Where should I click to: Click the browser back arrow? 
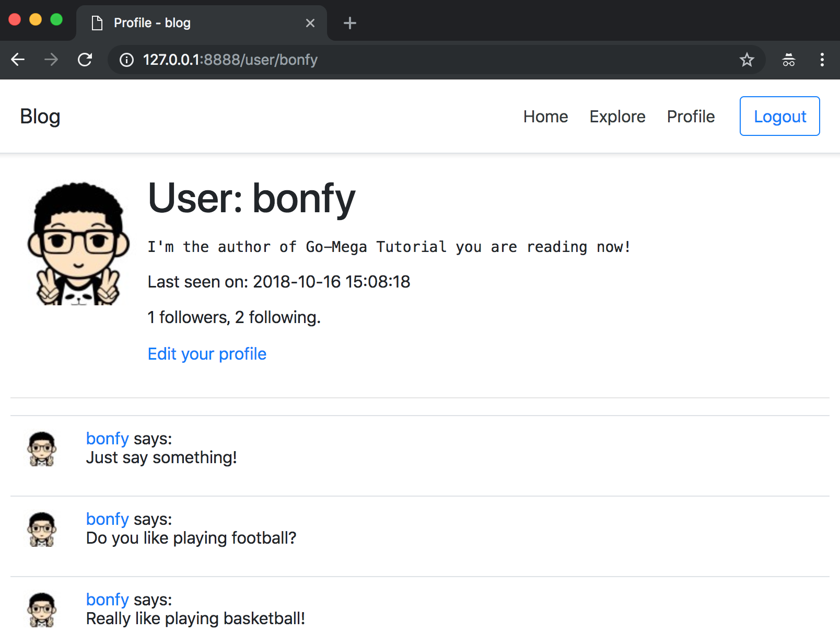click(18, 60)
